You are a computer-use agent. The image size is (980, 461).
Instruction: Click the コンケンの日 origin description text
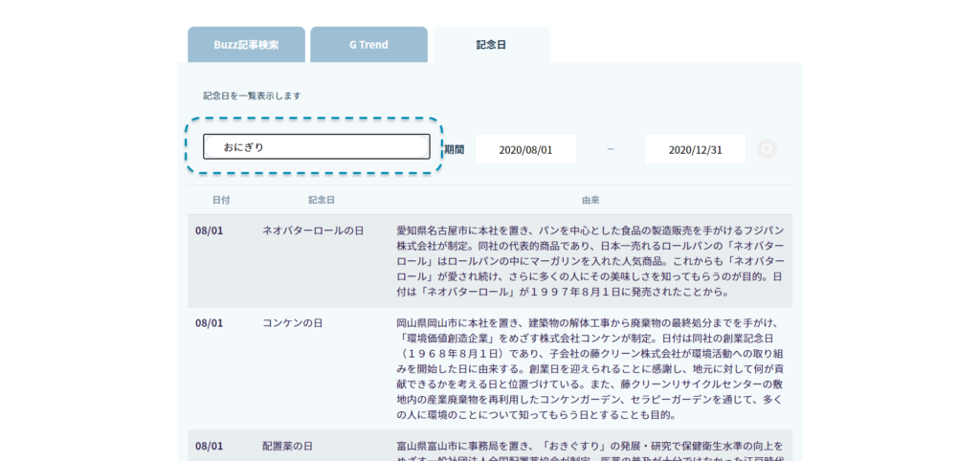click(590, 369)
